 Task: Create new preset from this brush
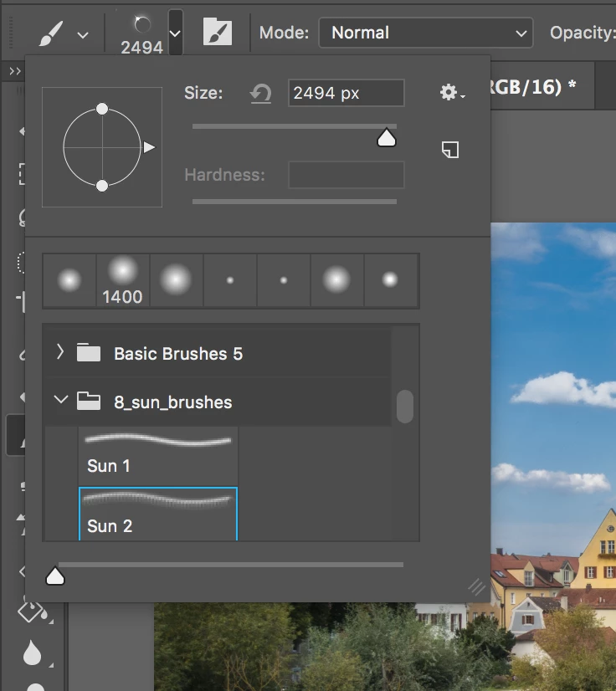[450, 150]
